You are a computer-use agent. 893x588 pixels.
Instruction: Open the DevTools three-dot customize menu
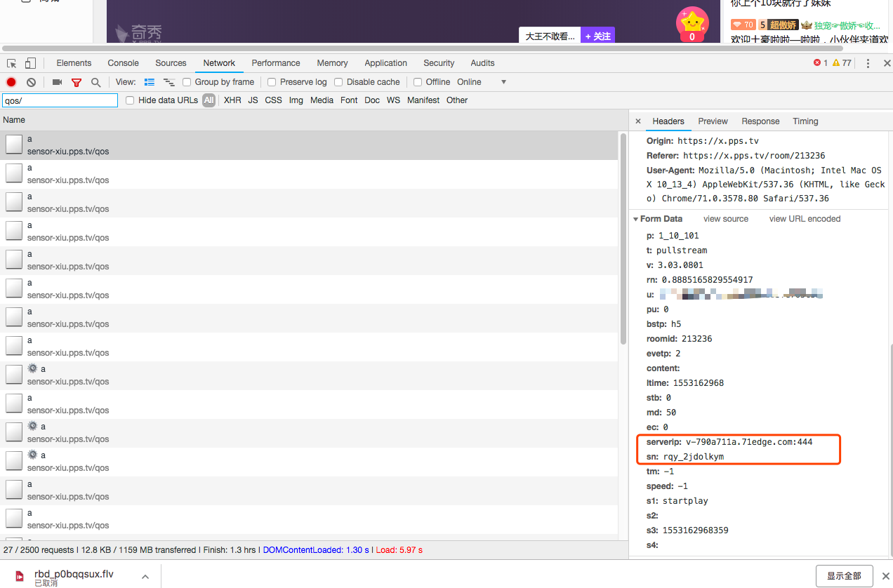[868, 62]
